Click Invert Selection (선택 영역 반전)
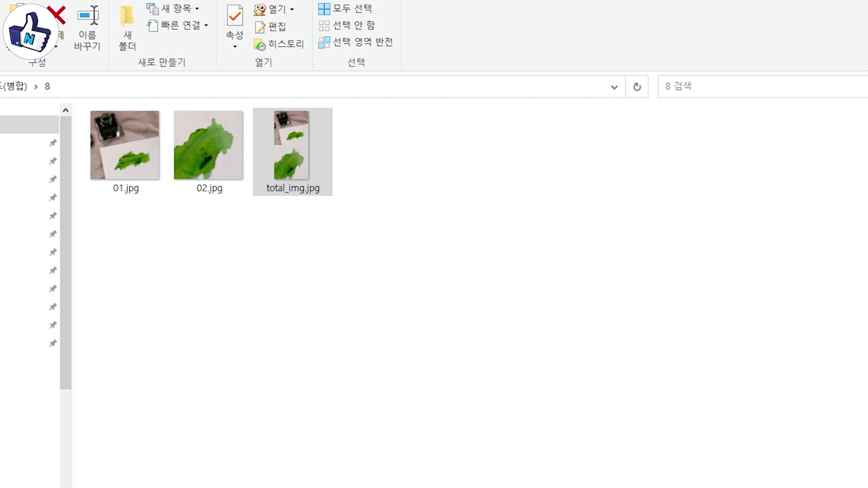Image resolution: width=868 pixels, height=488 pixels. point(356,42)
